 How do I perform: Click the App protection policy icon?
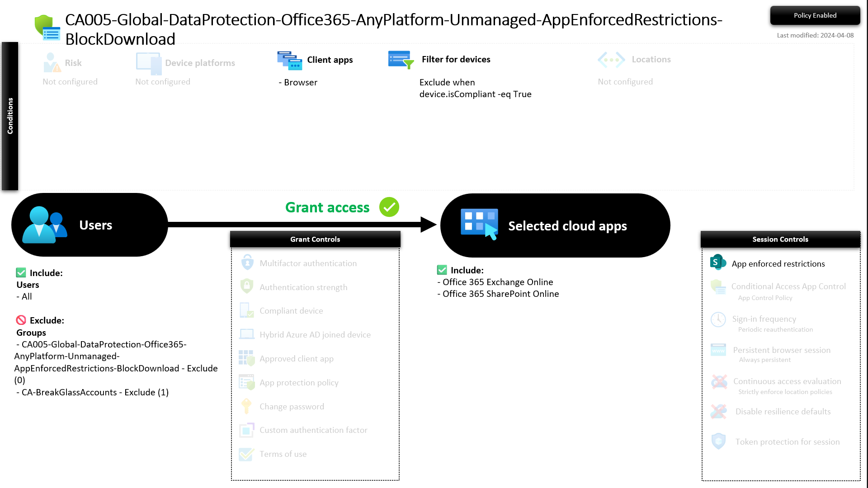(x=247, y=382)
